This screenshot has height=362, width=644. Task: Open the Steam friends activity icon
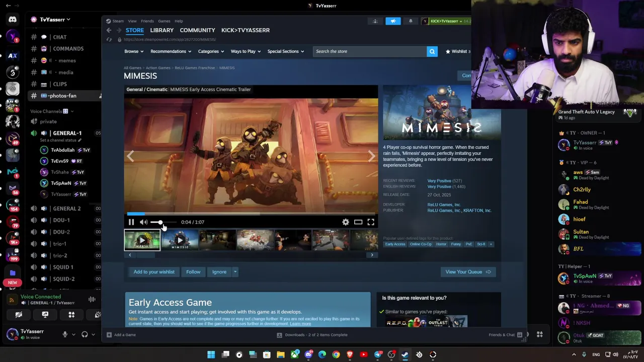click(375, 21)
